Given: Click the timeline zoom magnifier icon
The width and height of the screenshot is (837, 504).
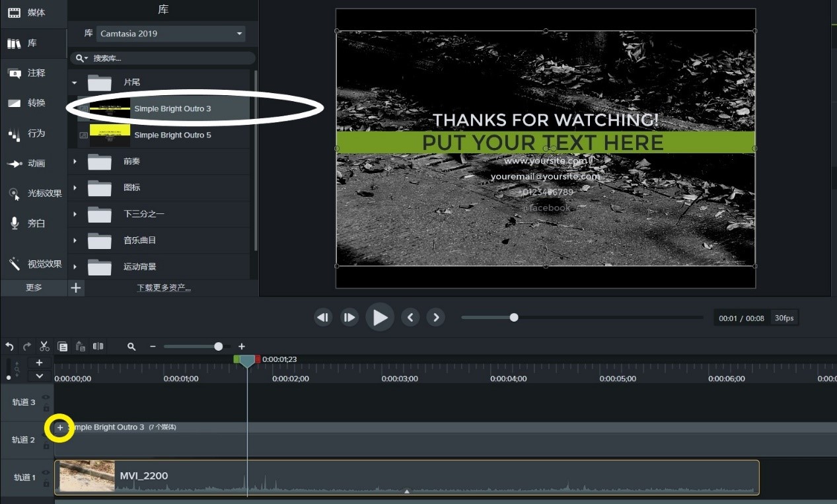Looking at the screenshot, I should click(131, 346).
